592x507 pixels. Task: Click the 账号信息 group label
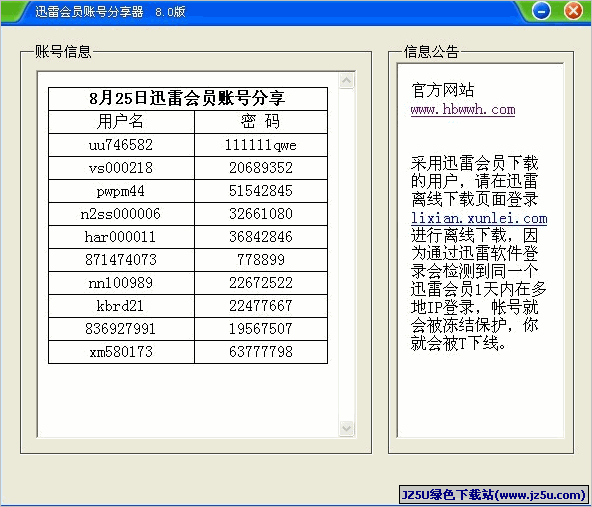pos(63,52)
